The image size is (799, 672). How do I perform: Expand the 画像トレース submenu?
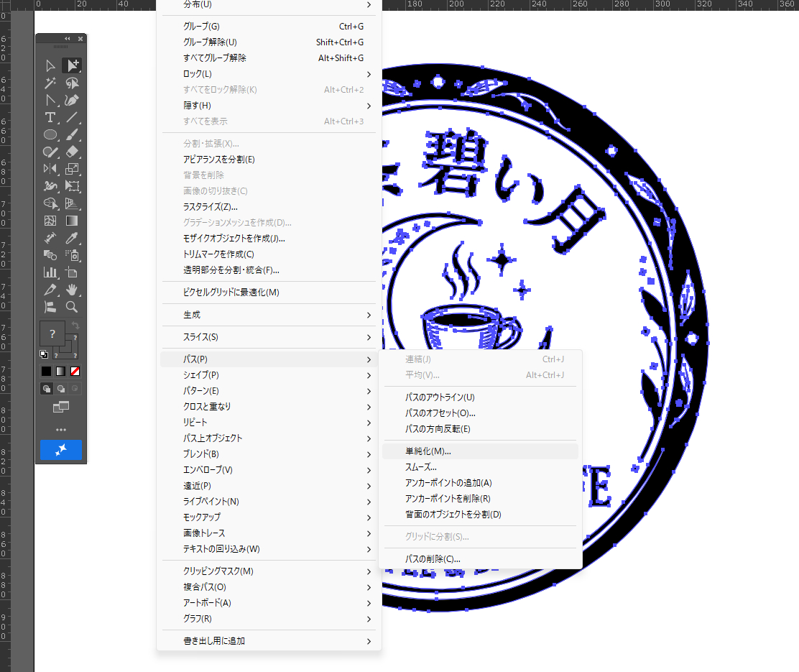click(x=269, y=533)
